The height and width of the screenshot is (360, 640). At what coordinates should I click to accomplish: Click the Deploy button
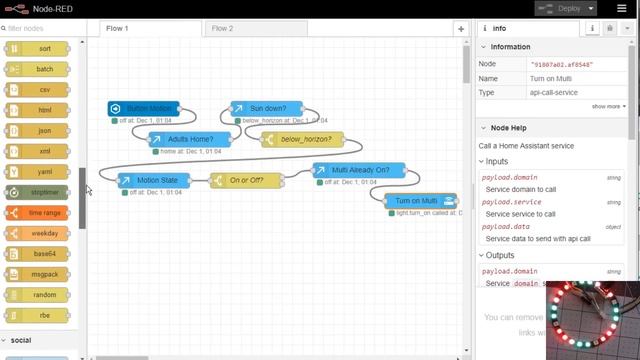tap(560, 8)
